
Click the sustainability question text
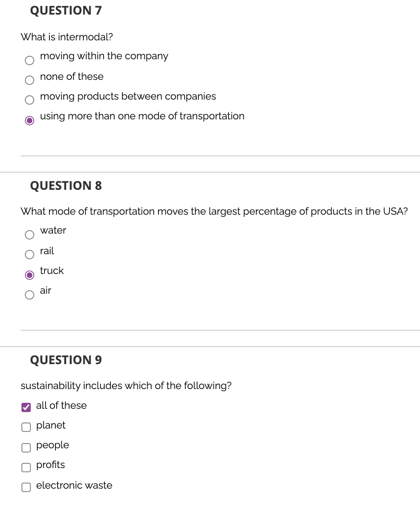tap(126, 386)
